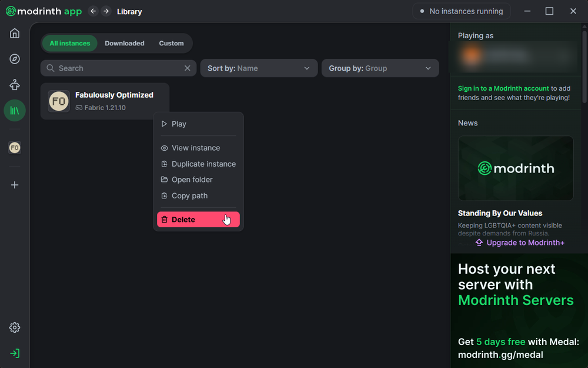Open the Home icon in sidebar
The image size is (588, 368).
[x=15, y=34]
